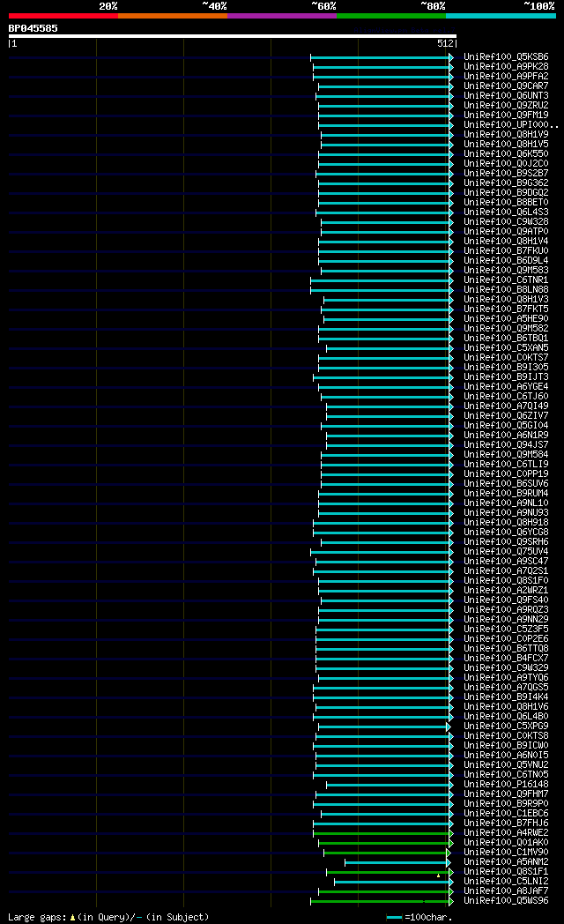
Task: Click the green alignment bar for UniRef100_Q5WS96
Action: tap(382, 901)
